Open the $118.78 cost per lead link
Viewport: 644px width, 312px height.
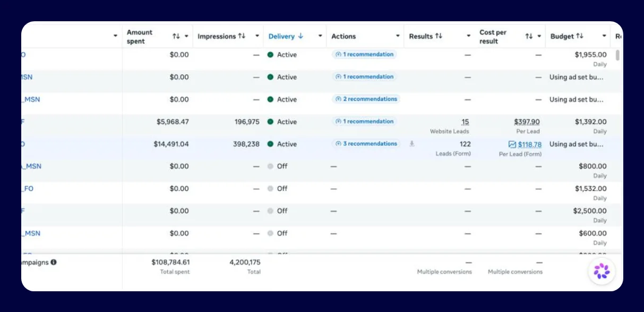530,145
